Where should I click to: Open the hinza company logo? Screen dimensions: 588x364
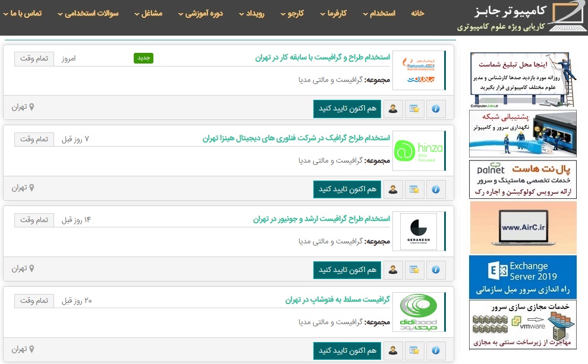click(419, 151)
